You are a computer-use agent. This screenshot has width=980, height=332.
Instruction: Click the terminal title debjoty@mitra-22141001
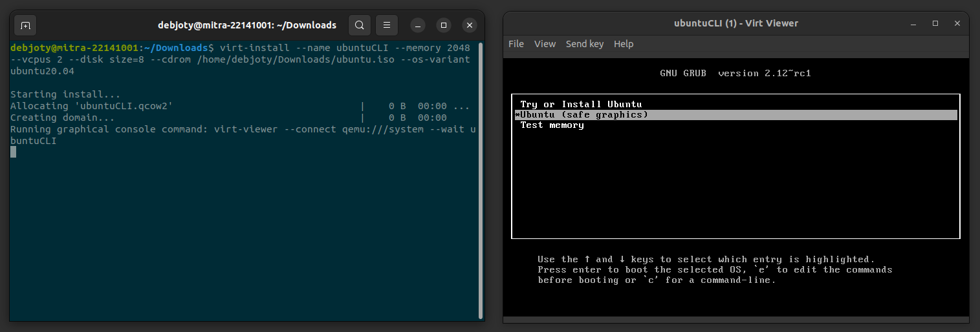247,25
